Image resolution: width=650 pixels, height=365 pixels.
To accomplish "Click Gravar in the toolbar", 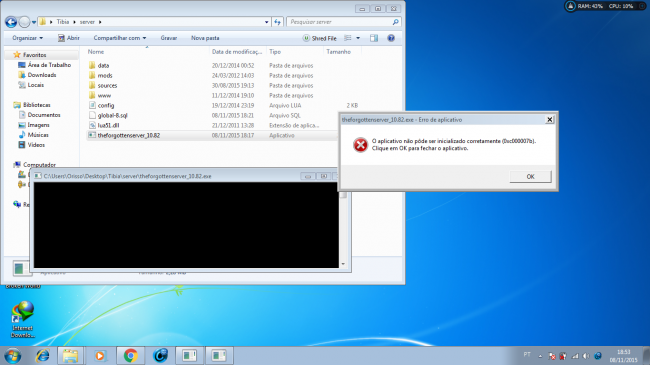I will tap(169, 38).
